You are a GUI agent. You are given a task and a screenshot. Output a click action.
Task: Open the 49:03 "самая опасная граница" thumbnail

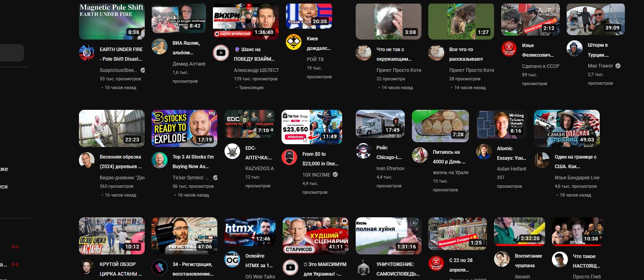click(567, 128)
